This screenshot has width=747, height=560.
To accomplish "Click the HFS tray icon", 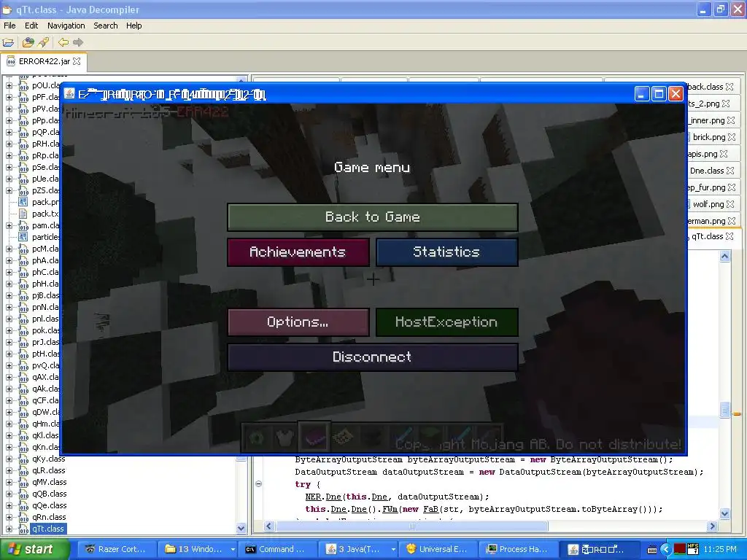I will [x=693, y=549].
